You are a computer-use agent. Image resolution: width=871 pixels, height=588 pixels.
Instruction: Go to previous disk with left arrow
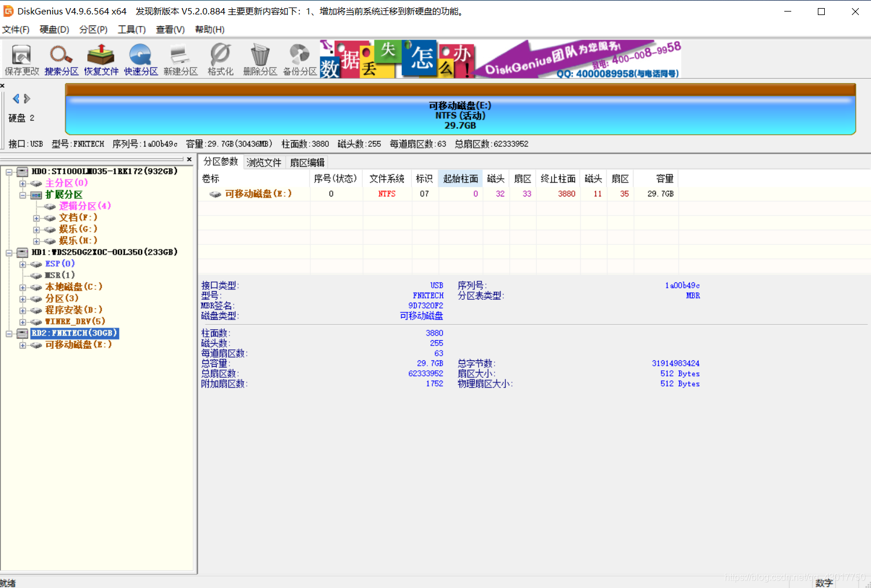16,99
